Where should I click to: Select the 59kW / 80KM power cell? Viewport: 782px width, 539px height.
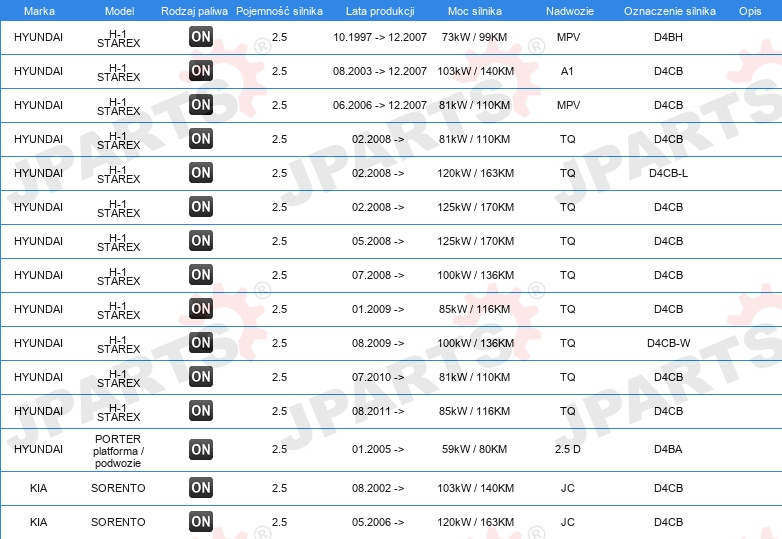(474, 449)
